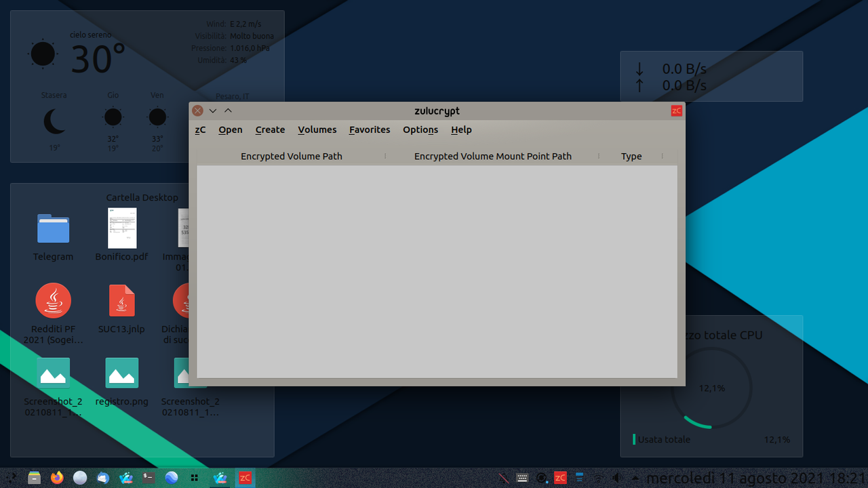Click the circular updates tray icon
This screenshot has width=868, height=488.
(541, 478)
